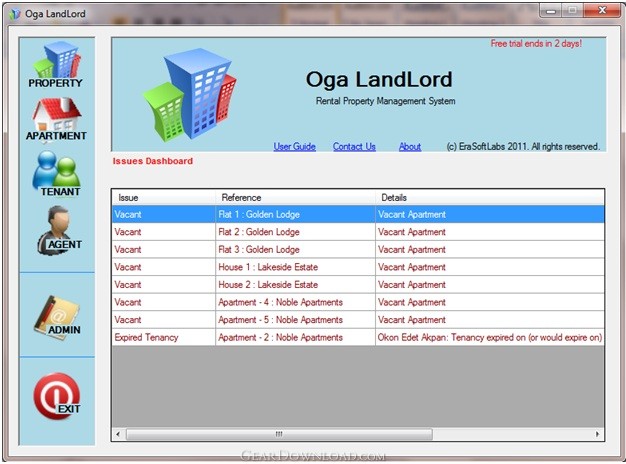Open the APARTMENT house icon

[x=56, y=119]
